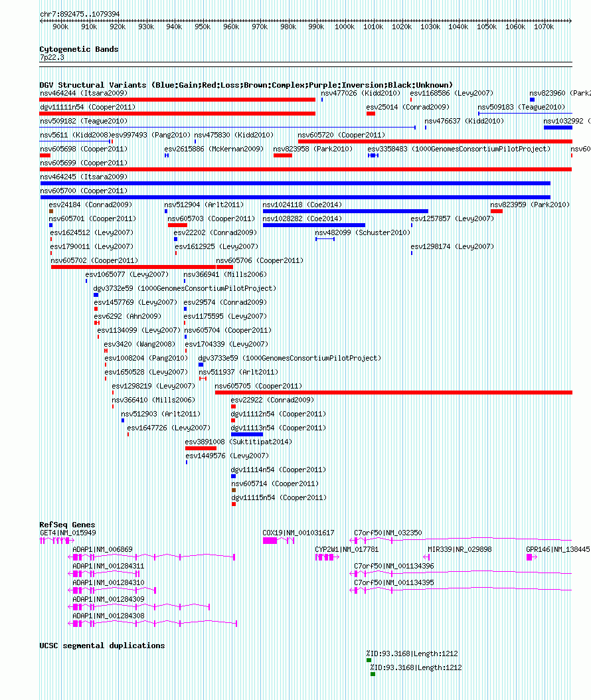The image size is (591, 700).
Task: Click the nsv605720 (Cooper2011) label
Action: click(x=341, y=135)
